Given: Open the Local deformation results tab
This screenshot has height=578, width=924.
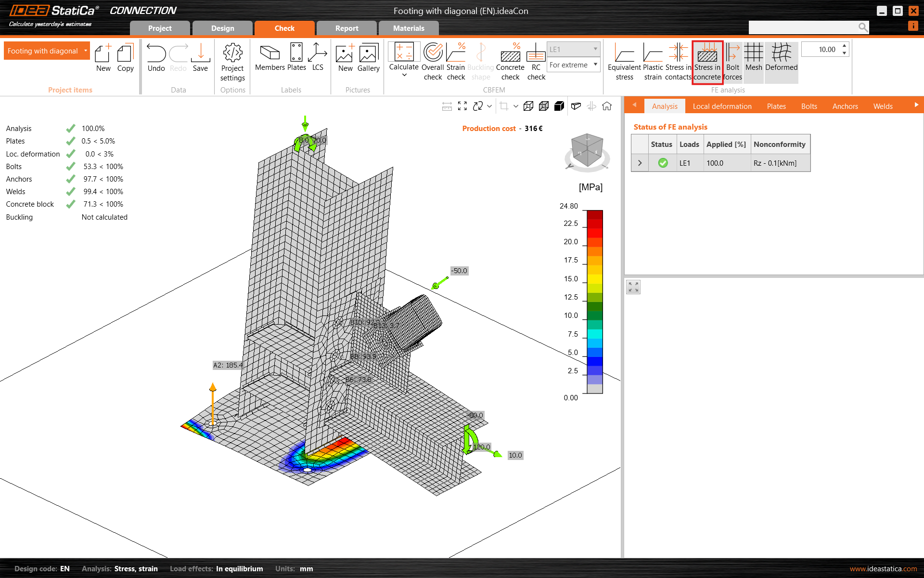Looking at the screenshot, I should click(x=722, y=106).
